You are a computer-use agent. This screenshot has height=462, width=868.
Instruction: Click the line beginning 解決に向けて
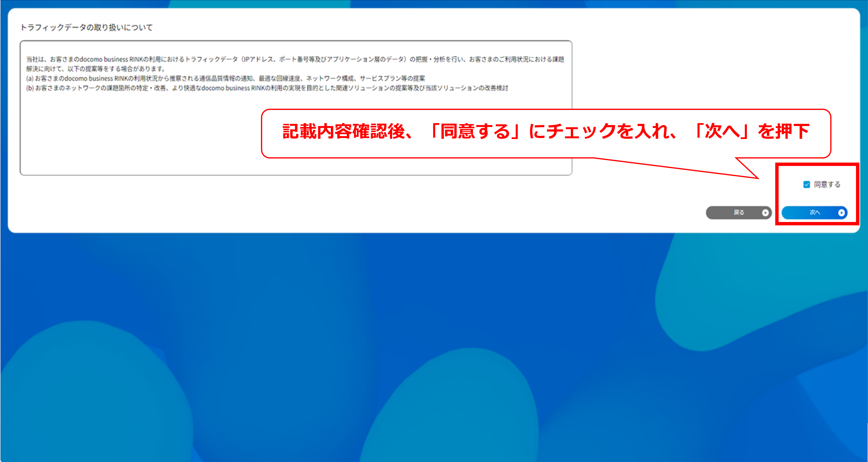coord(96,69)
